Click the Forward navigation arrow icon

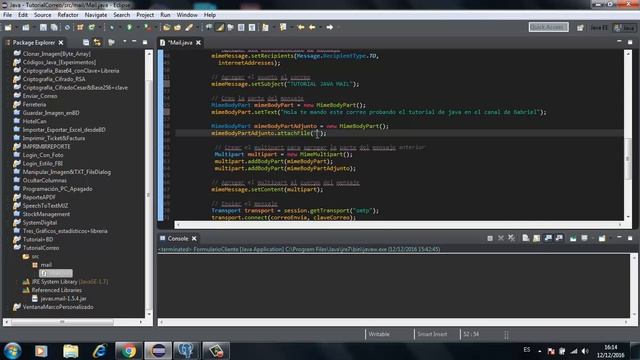329,27
